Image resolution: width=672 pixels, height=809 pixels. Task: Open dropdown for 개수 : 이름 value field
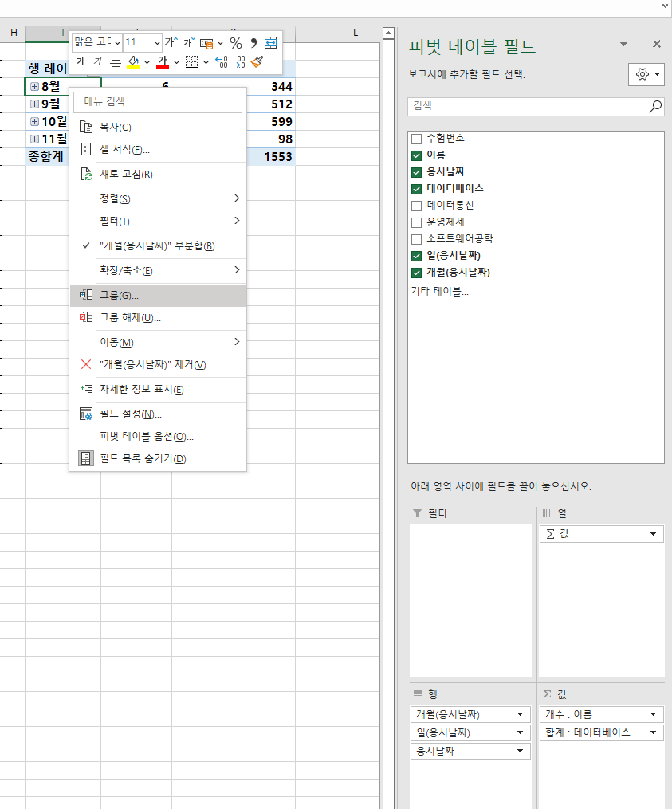[654, 714]
